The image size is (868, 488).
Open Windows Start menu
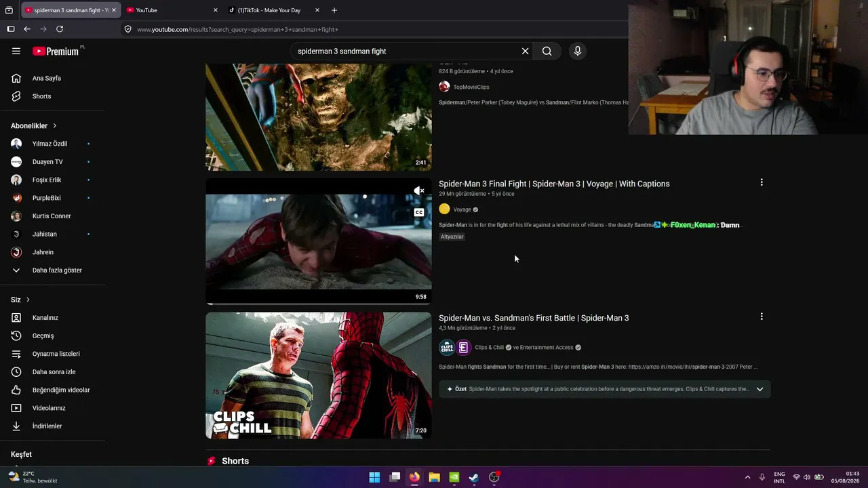(374, 477)
